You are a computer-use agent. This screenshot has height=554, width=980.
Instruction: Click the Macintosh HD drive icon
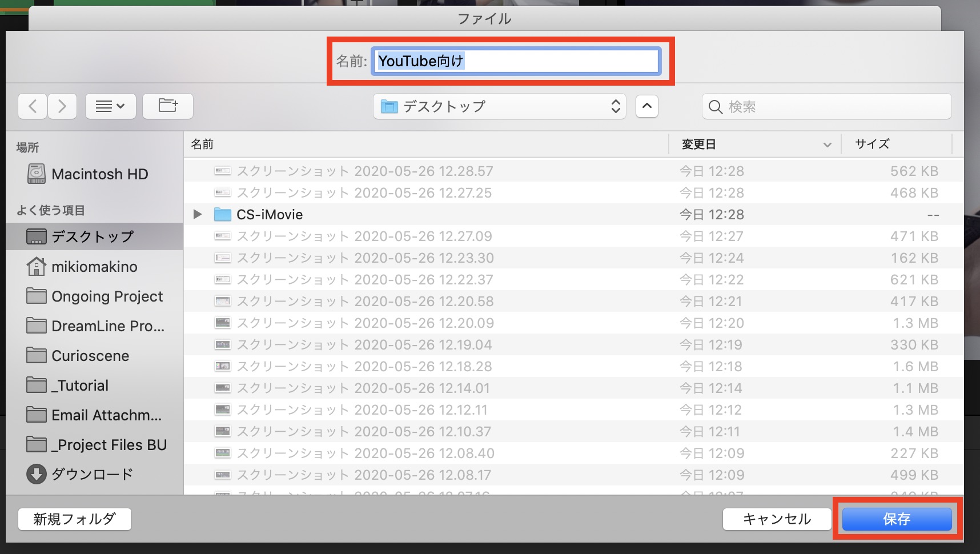coord(37,174)
